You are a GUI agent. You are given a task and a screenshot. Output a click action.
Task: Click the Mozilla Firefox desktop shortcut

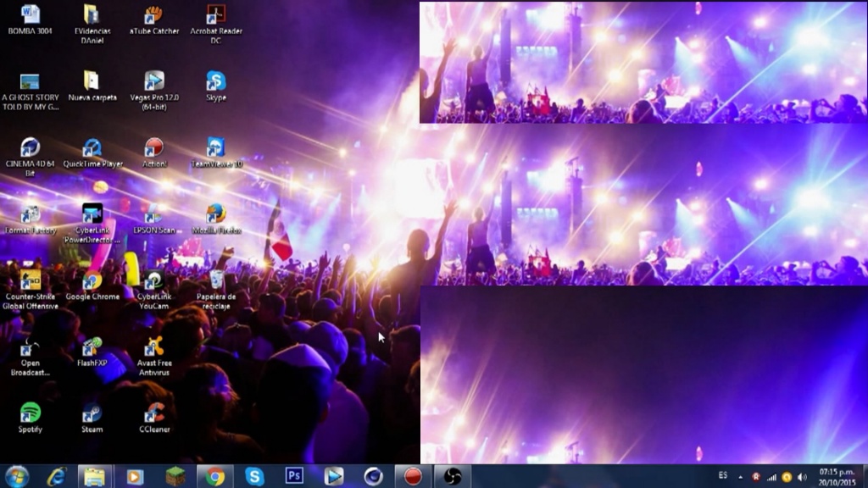[216, 214]
